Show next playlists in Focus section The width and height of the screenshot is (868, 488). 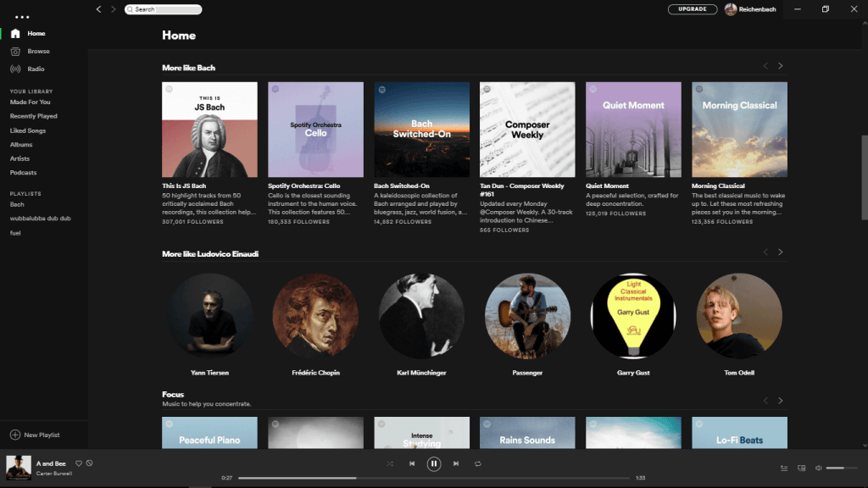tap(781, 401)
